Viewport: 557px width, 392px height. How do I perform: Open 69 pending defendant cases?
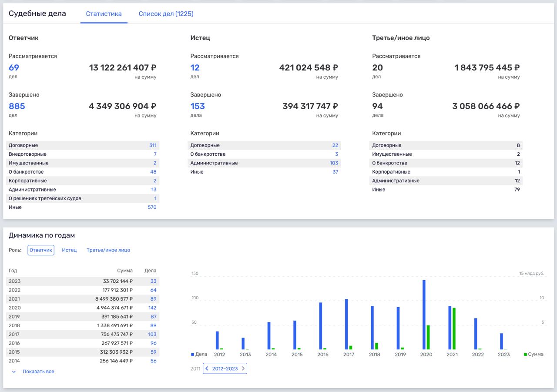pyautogui.click(x=14, y=68)
